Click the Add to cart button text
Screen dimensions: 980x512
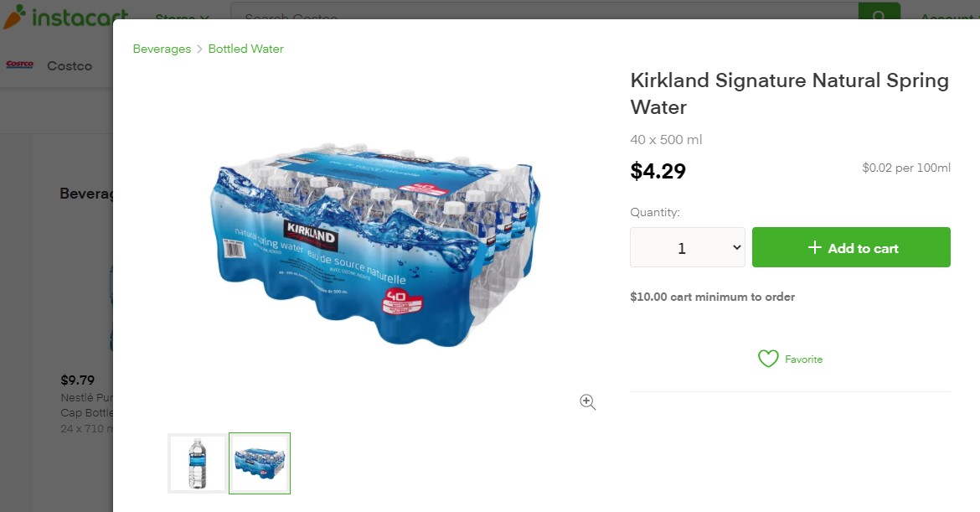[x=863, y=248]
